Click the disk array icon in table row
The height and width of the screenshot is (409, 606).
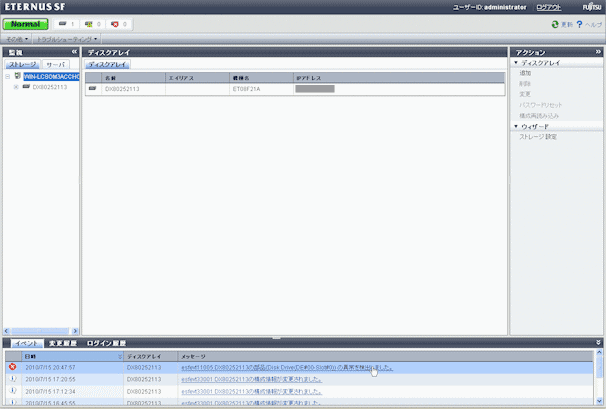point(92,89)
